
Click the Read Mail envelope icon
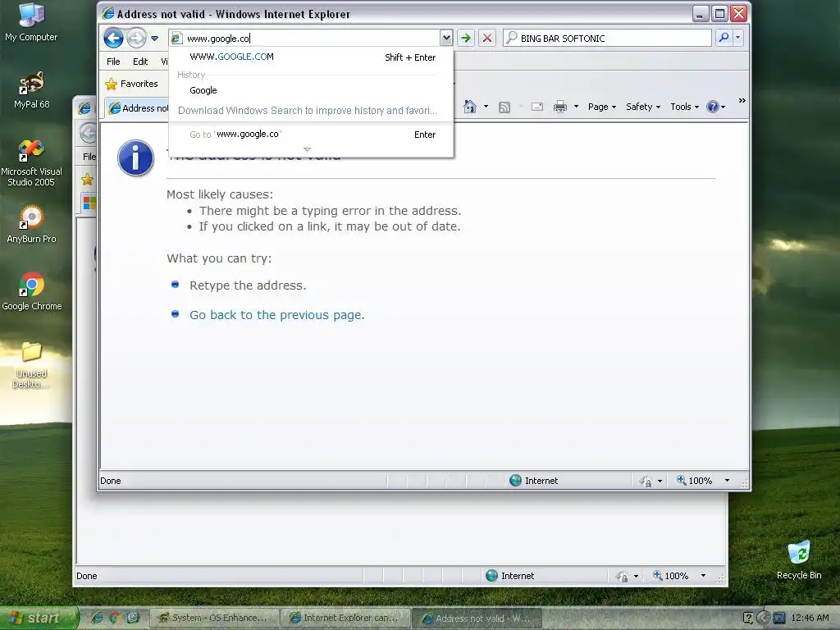click(537, 107)
